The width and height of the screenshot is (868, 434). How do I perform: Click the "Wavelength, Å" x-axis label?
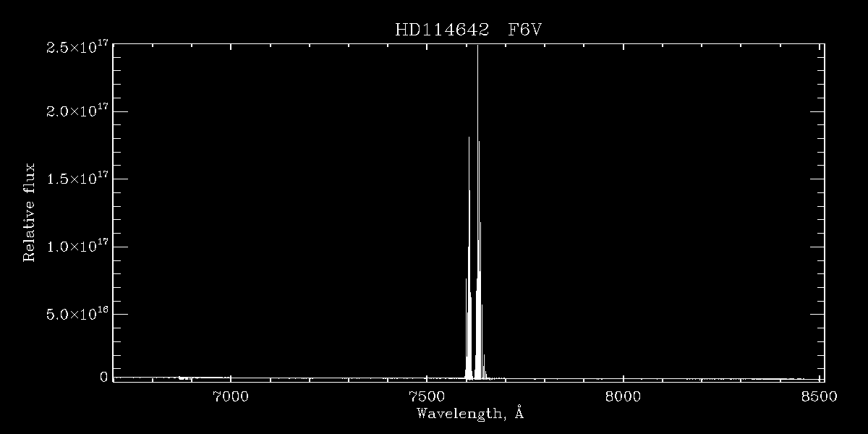click(x=470, y=414)
